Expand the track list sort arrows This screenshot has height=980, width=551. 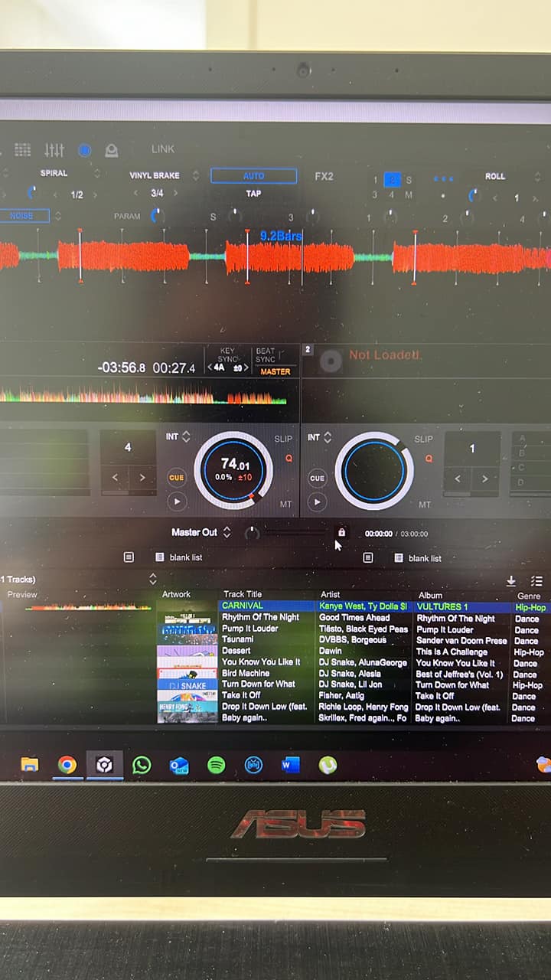tap(152, 579)
